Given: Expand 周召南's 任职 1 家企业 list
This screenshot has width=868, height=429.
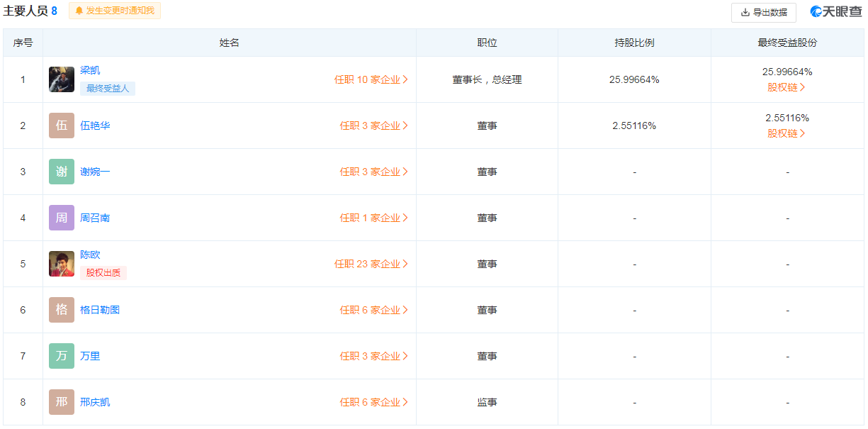Looking at the screenshot, I should pos(373,218).
